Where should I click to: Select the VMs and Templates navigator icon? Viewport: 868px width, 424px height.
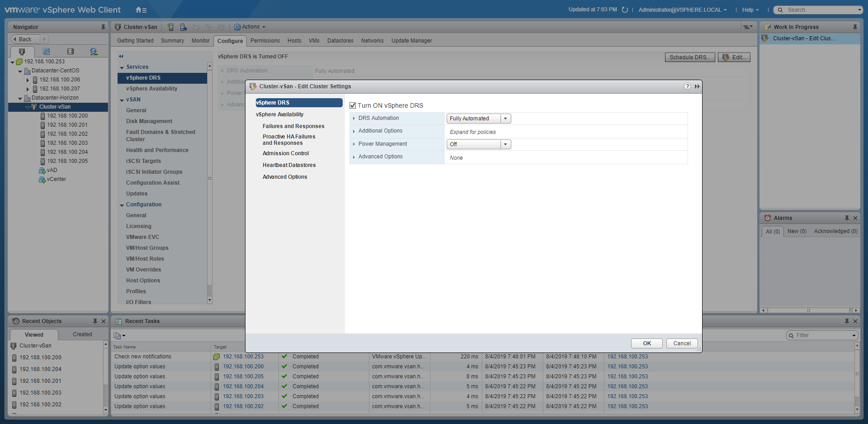46,52
